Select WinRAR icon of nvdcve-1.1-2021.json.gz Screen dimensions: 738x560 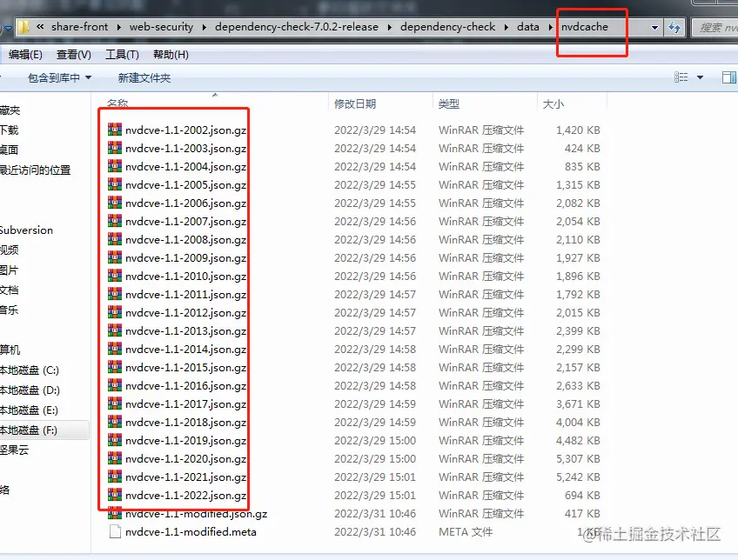115,477
